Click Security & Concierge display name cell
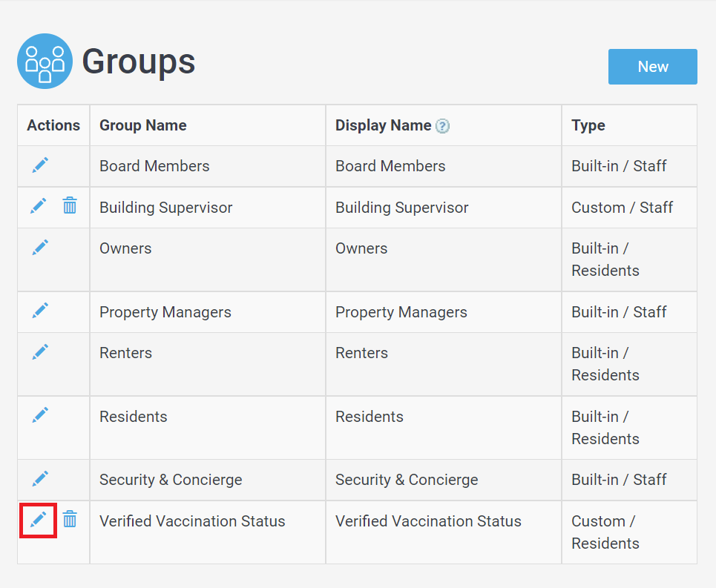716x588 pixels. click(444, 480)
